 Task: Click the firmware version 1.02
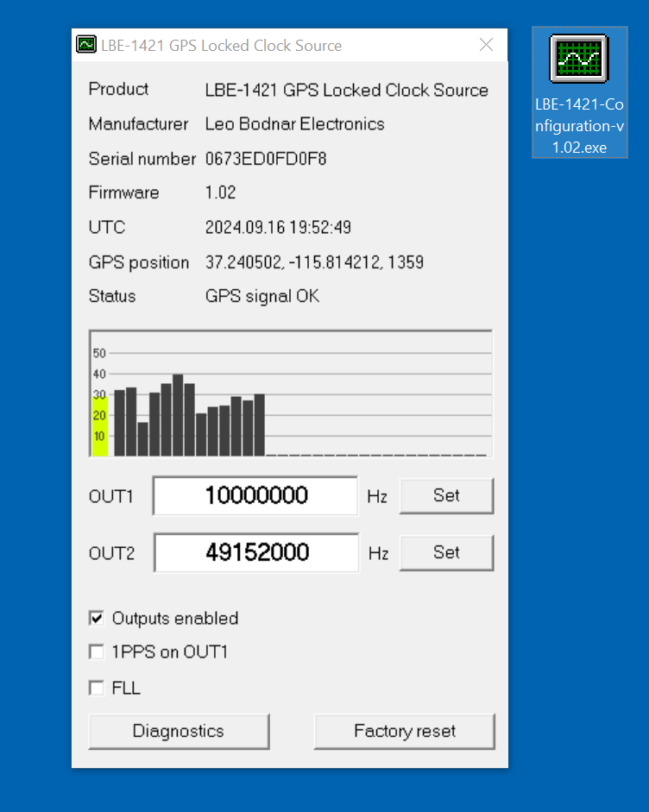[x=221, y=192]
